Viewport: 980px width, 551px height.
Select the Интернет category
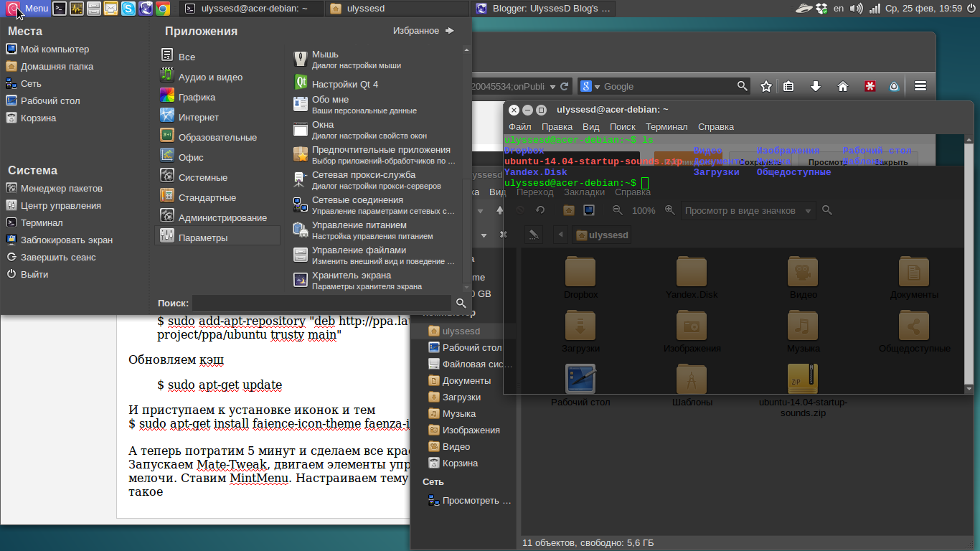[217, 117]
